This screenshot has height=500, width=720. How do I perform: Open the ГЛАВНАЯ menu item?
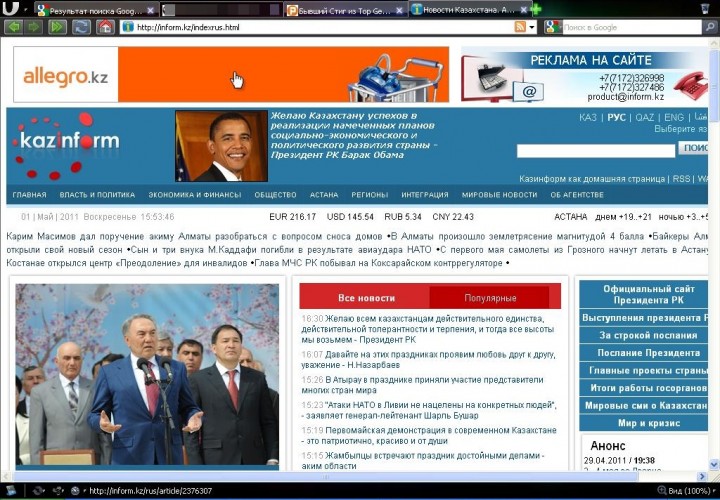[x=29, y=195]
